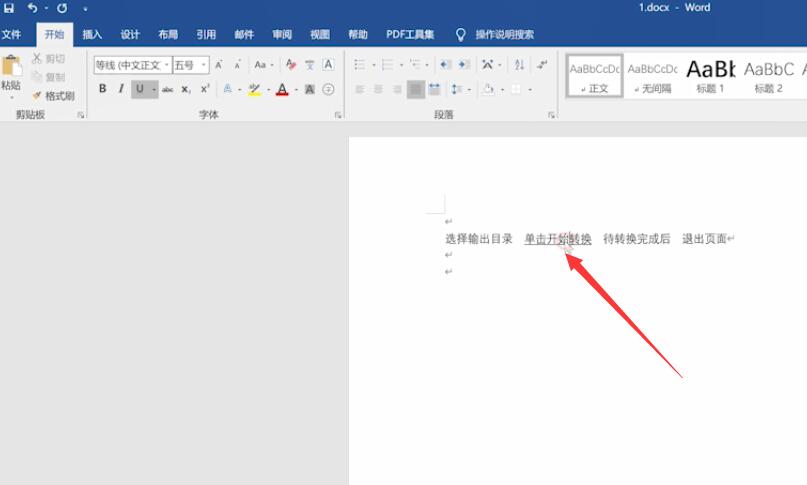Viewport: 807px width, 485px height.
Task: Align text left
Action: pyautogui.click(x=360, y=90)
